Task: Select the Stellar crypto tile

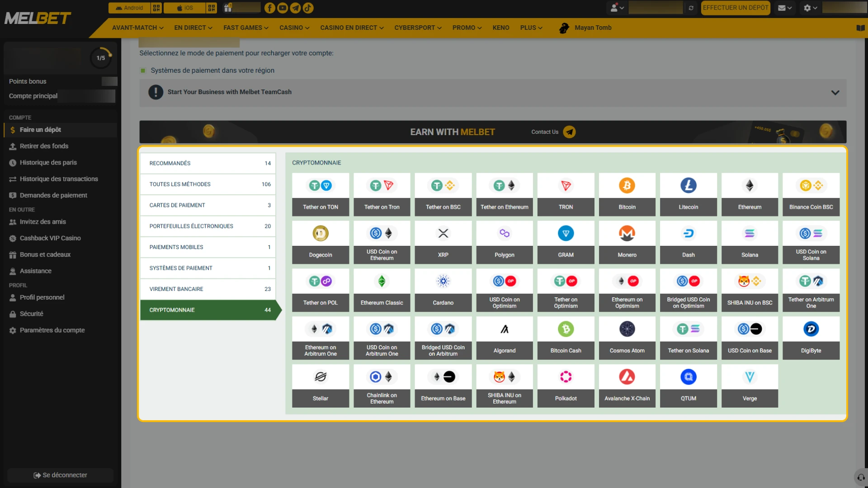Action: point(320,386)
